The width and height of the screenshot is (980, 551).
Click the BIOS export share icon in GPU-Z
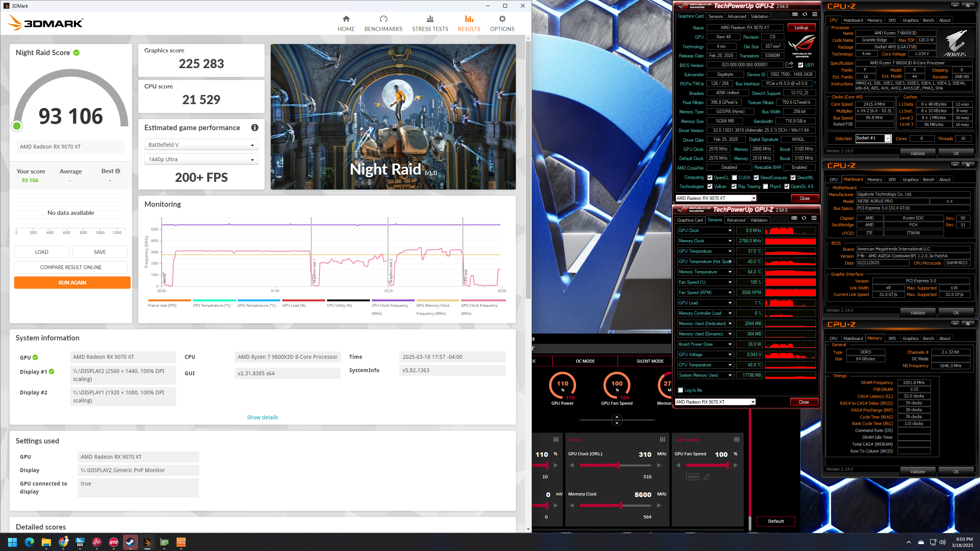pyautogui.click(x=789, y=65)
